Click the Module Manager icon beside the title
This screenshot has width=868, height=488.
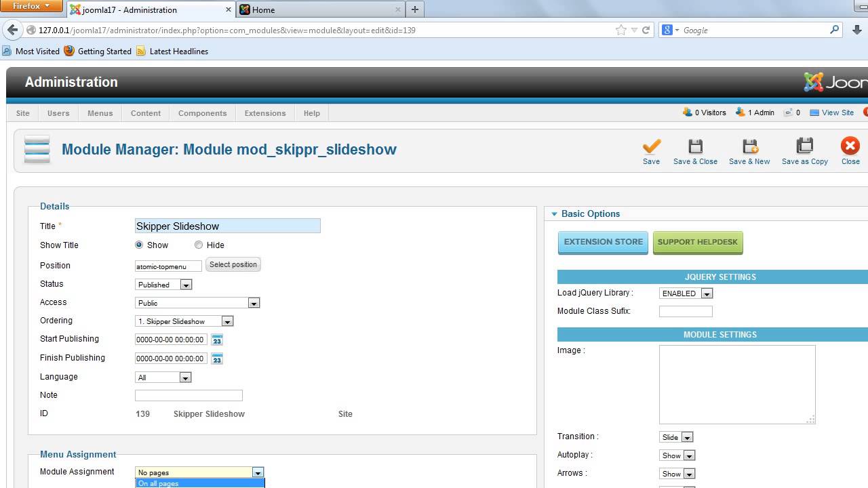tap(37, 149)
